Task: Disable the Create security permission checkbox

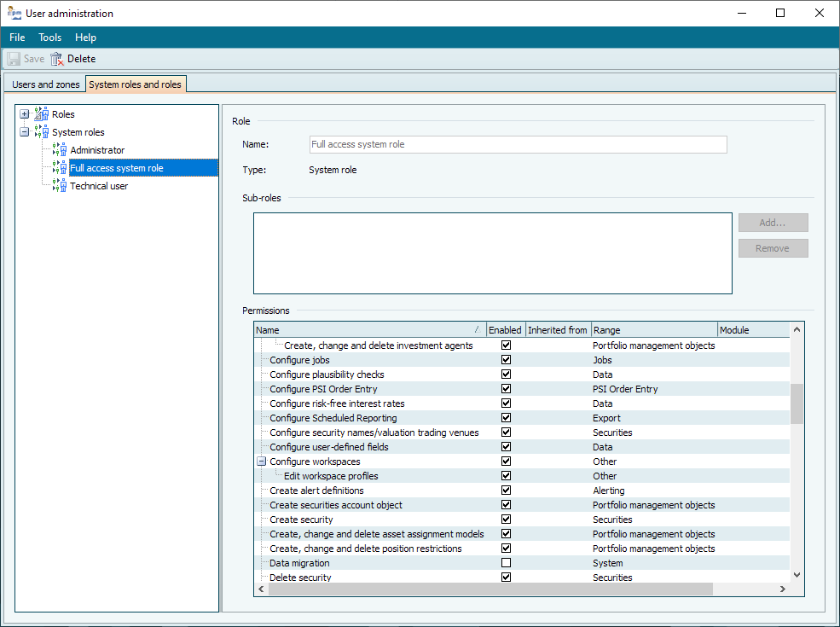Action: pyautogui.click(x=507, y=520)
